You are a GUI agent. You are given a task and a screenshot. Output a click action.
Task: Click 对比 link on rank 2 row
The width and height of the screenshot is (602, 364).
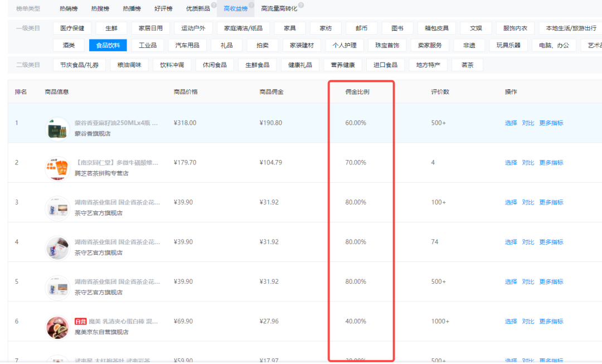click(x=527, y=162)
